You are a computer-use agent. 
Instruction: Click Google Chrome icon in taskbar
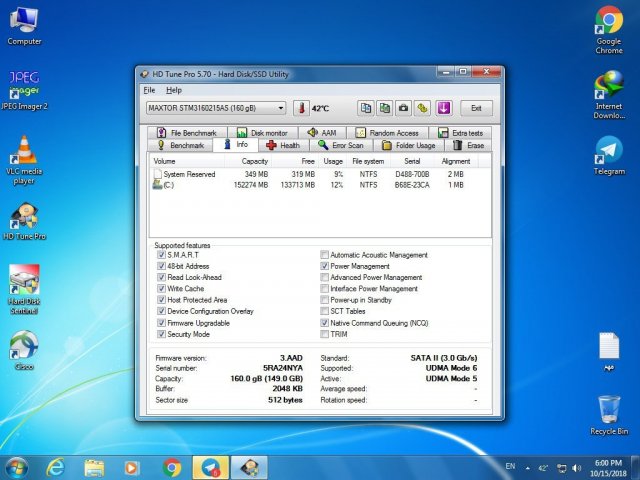(x=172, y=467)
